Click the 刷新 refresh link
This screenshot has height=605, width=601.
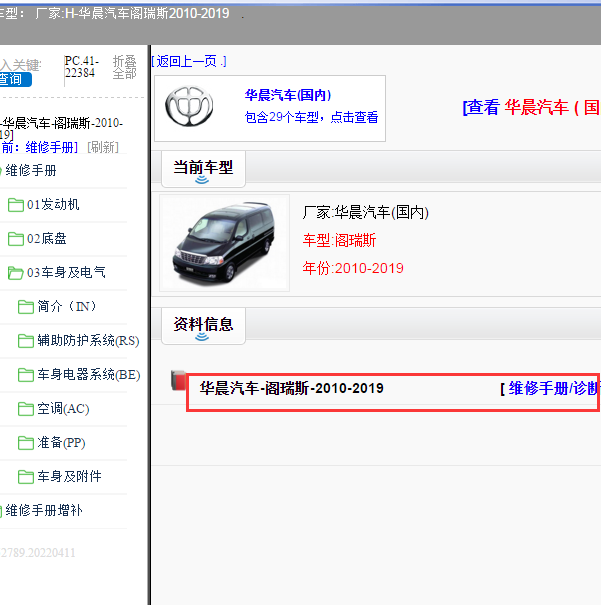tap(103, 147)
